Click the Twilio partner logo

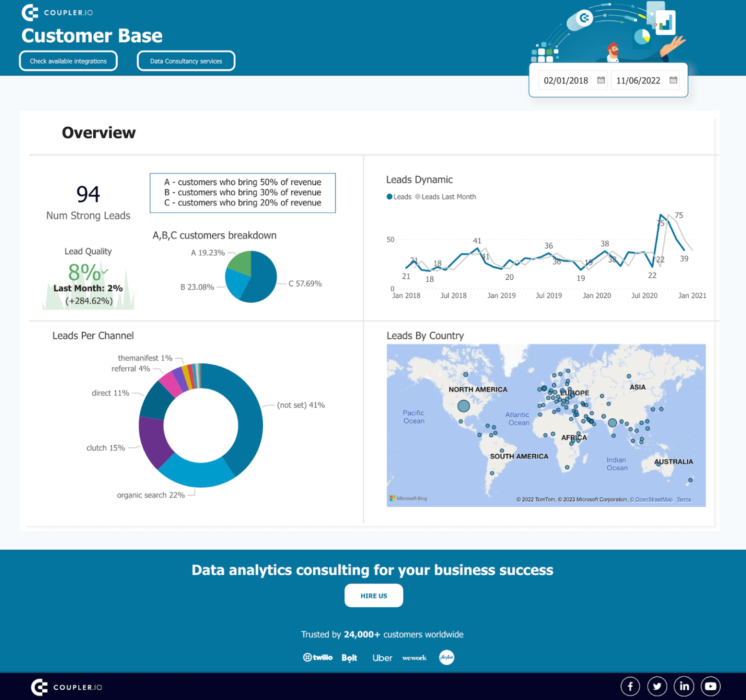(318, 657)
